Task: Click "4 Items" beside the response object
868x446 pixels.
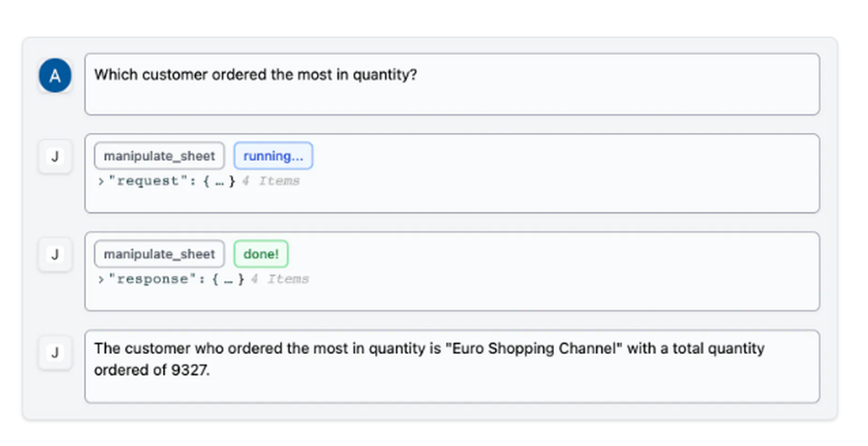Action: point(279,279)
